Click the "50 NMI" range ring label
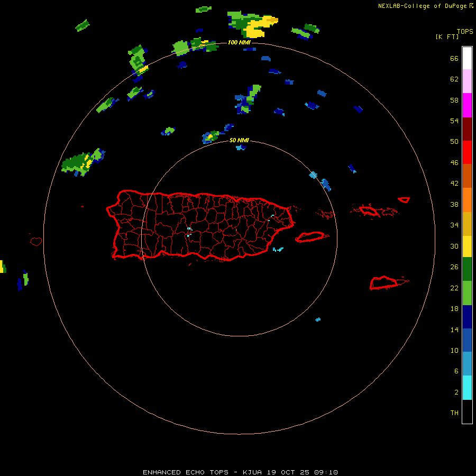This screenshot has width=476, height=476. (x=239, y=140)
